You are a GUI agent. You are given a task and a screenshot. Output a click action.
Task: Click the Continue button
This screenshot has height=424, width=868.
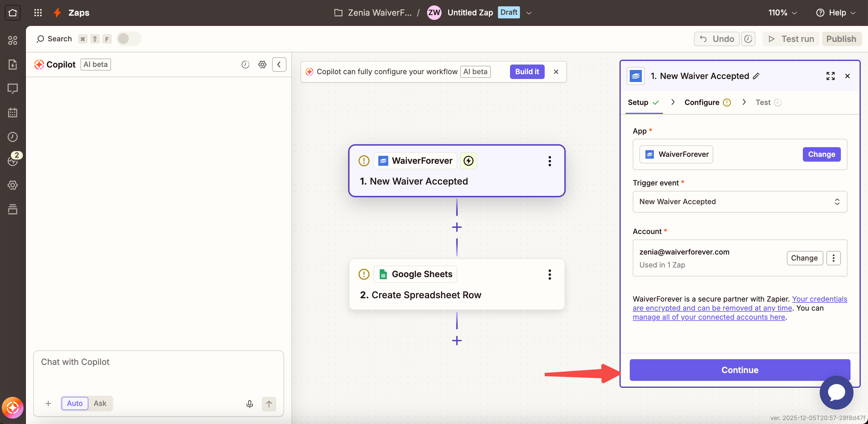pos(740,370)
